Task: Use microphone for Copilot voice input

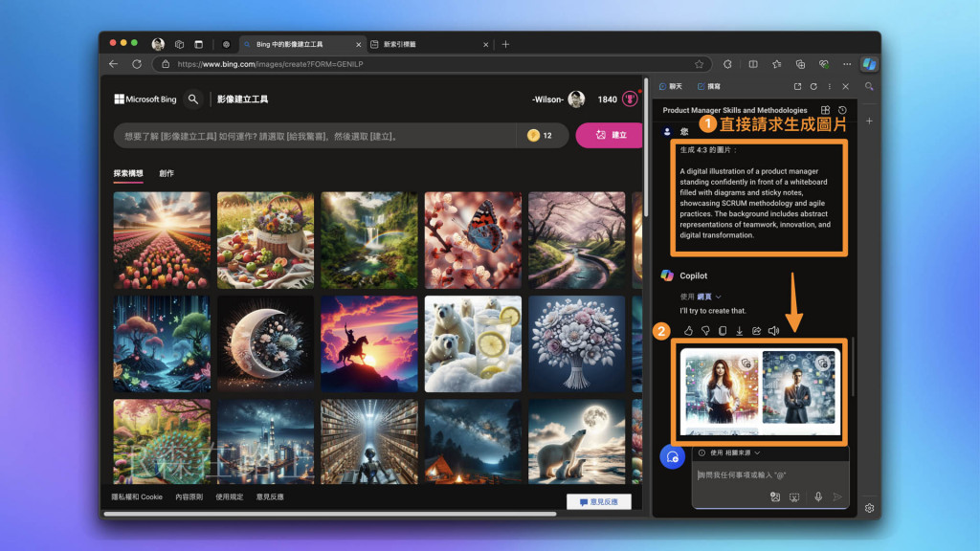Action: (x=818, y=497)
